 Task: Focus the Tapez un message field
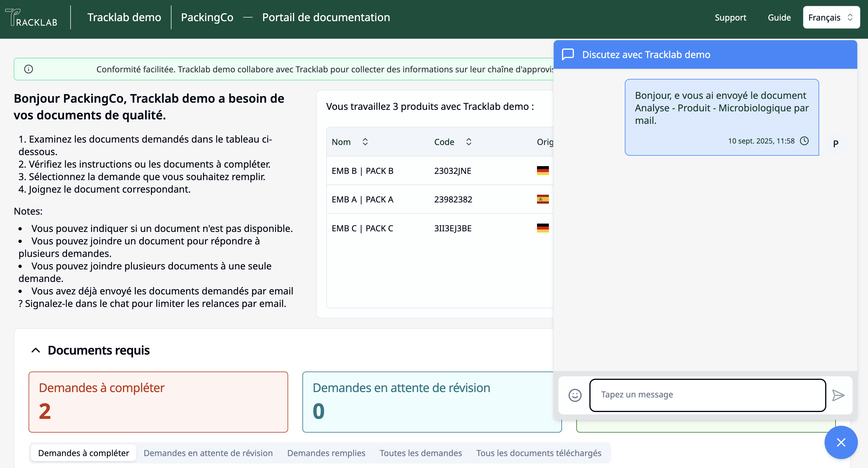[x=707, y=395]
